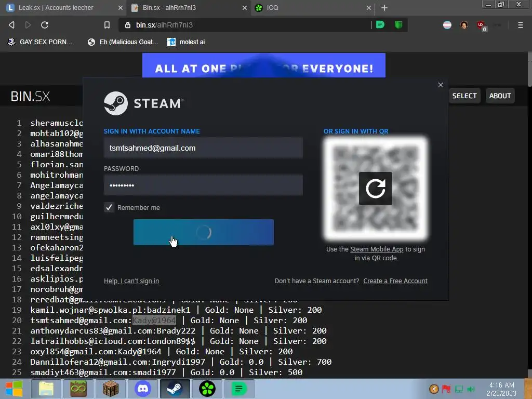
Task: Click the padlock site info icon
Action: point(128,25)
